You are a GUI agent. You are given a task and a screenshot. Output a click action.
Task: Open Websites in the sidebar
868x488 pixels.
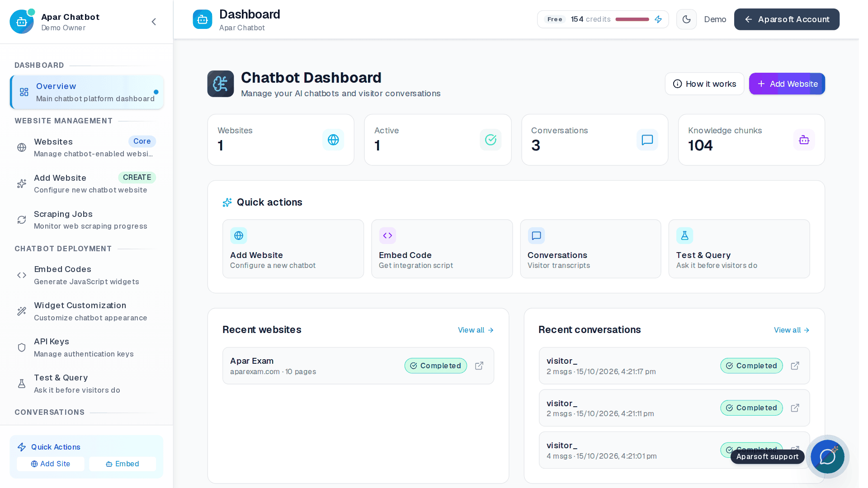87,147
